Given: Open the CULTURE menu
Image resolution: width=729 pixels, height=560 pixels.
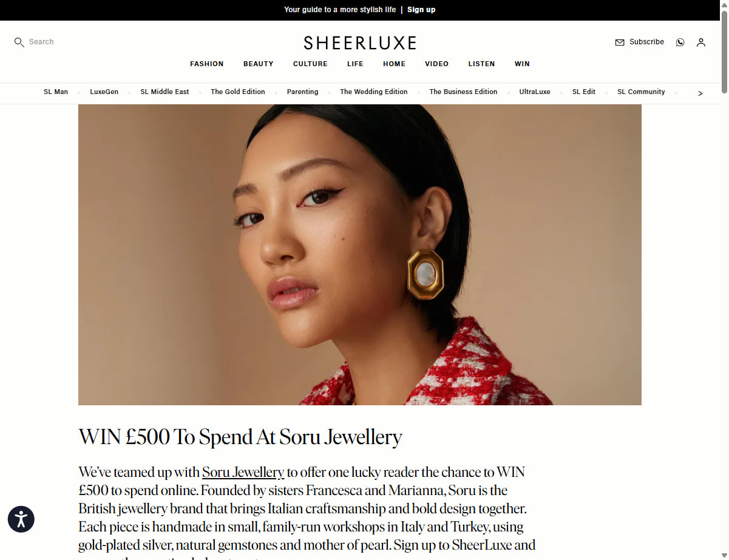Looking at the screenshot, I should click(310, 64).
